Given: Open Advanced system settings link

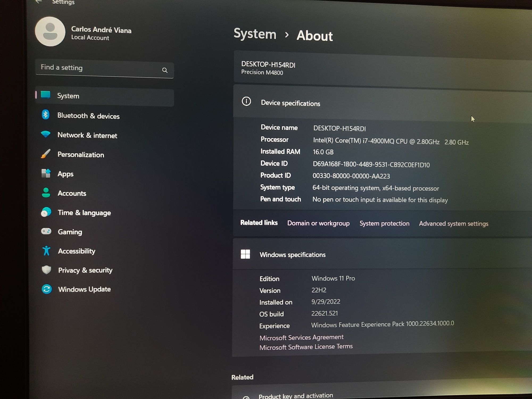Looking at the screenshot, I should 454,223.
